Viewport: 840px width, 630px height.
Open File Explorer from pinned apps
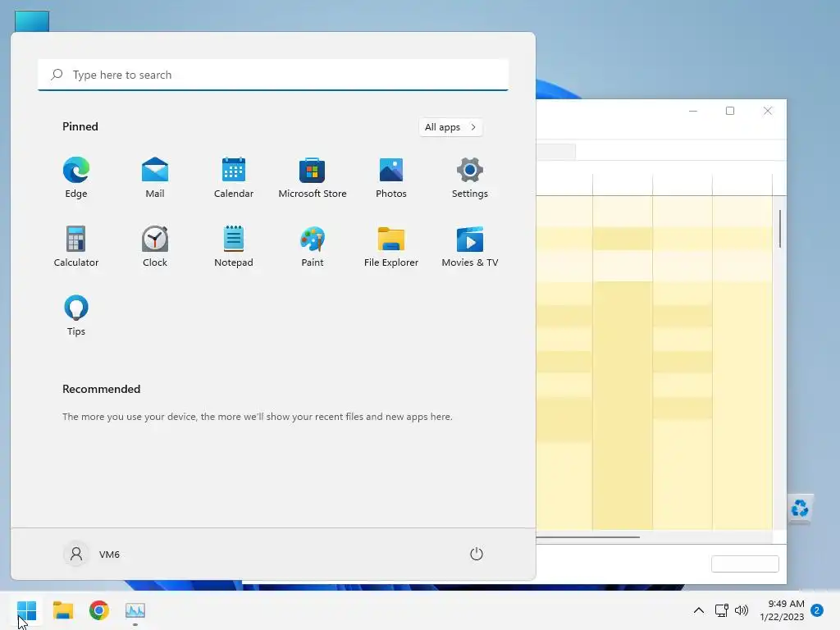391,246
